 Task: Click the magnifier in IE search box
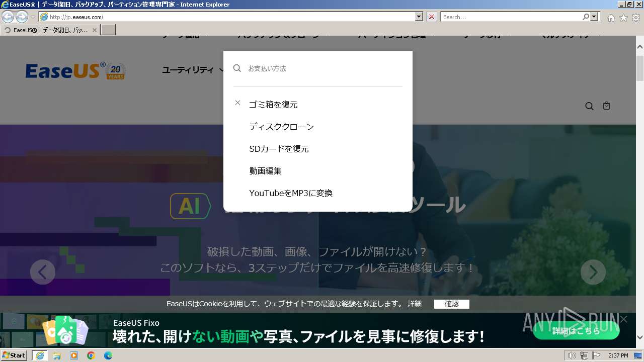click(586, 17)
